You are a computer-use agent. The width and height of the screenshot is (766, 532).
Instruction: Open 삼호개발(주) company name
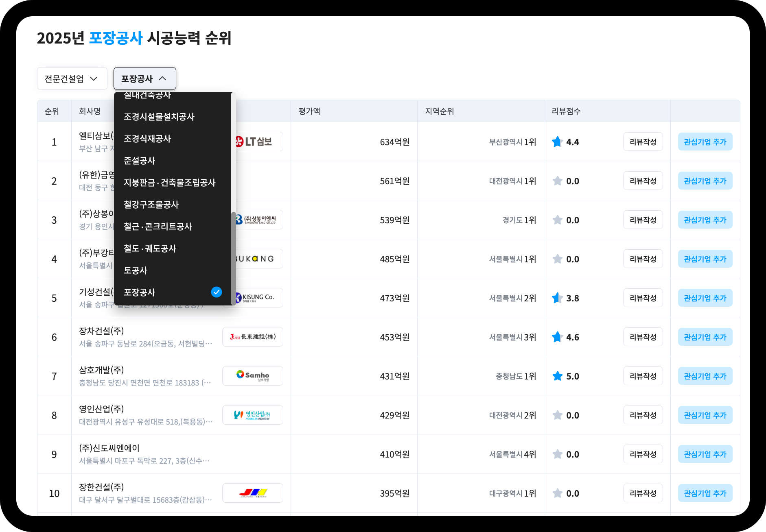point(101,370)
